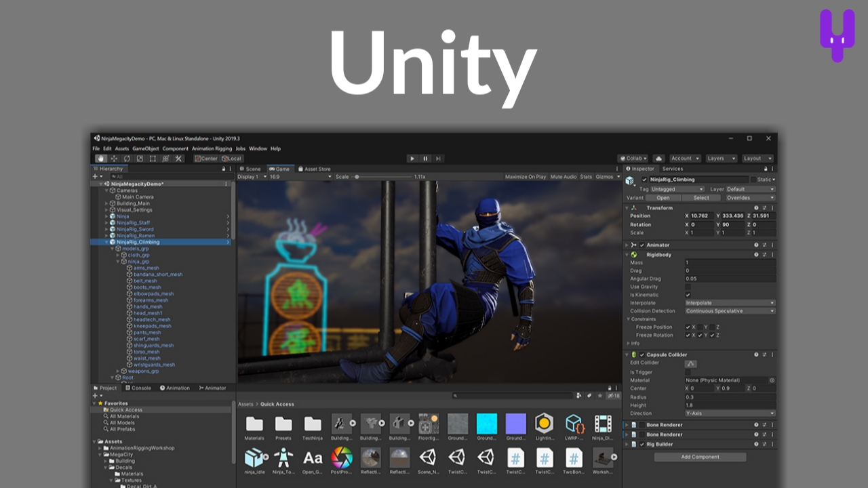Select the Rect tool
Image resolution: width=868 pixels, height=488 pixels.
(153, 159)
